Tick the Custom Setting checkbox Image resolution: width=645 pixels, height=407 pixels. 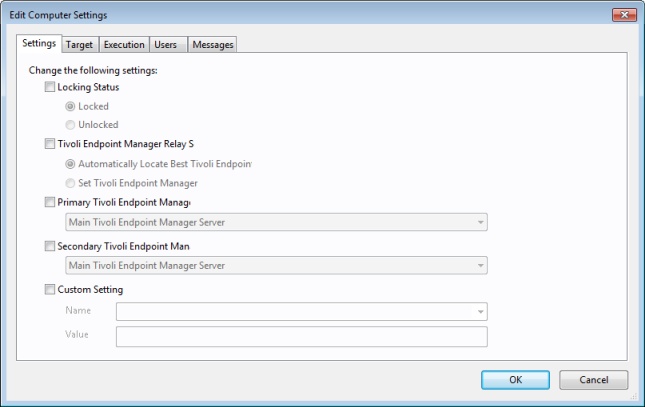[x=51, y=291]
